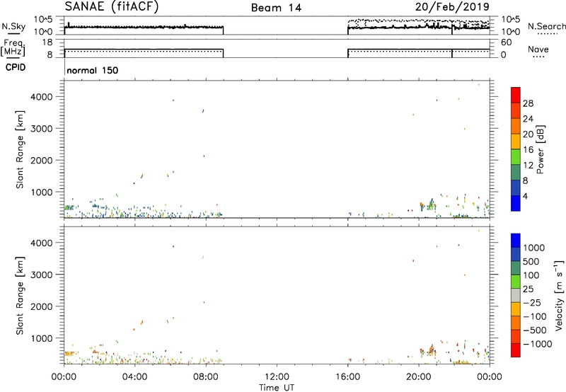
Task: Click the "N.Sky" legend label
Action: [x=13, y=26]
